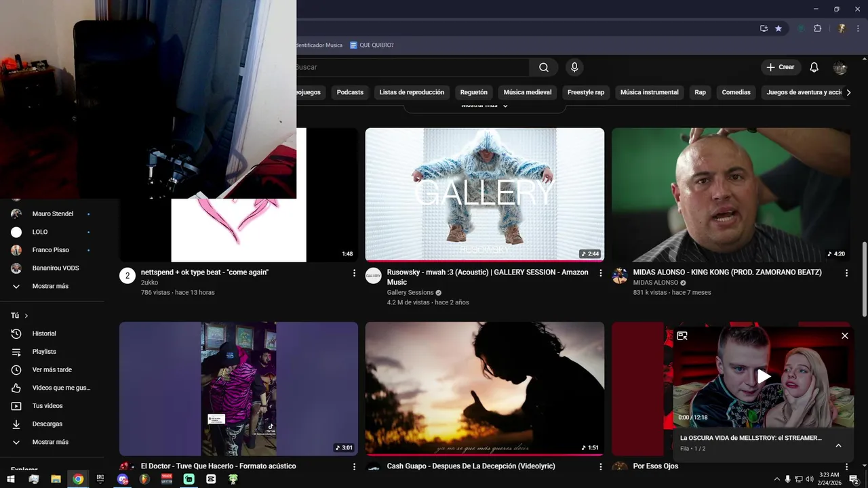Click the nettspend type beat title
The width and height of the screenshot is (868, 488).
click(x=205, y=272)
